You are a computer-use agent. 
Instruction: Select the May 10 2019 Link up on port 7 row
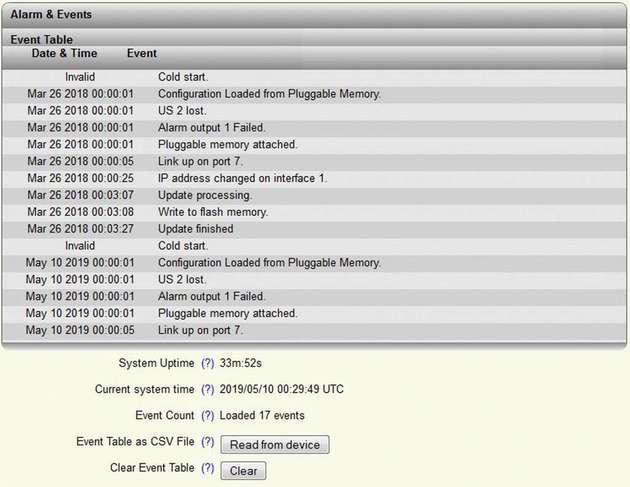click(314, 330)
